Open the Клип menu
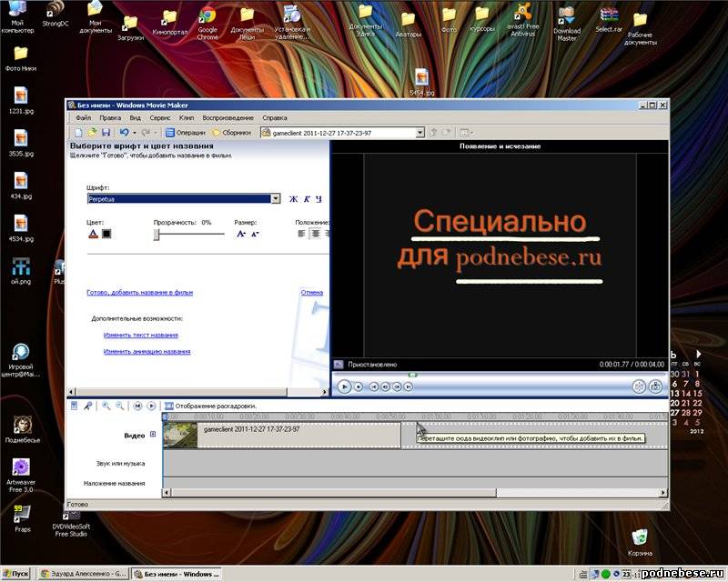 click(x=187, y=118)
